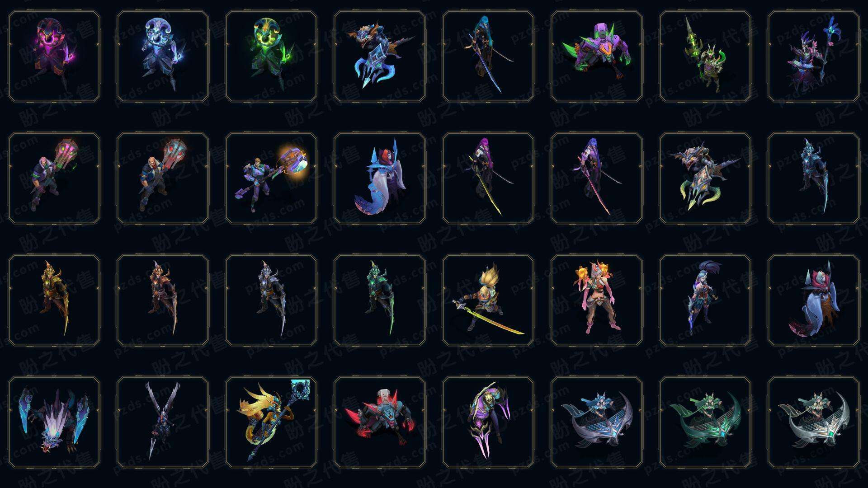Open the purple hooded figure with claws

pyautogui.click(x=488, y=422)
